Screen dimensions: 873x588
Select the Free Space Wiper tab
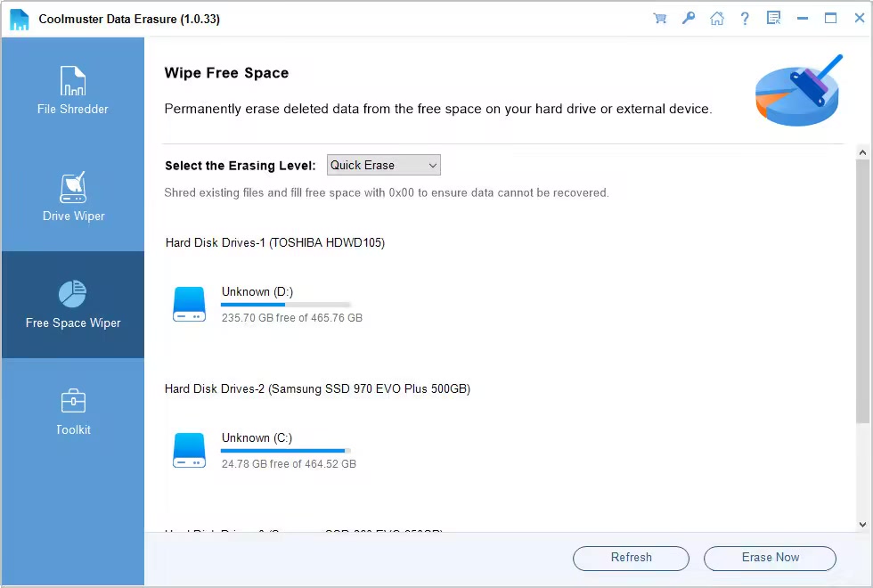click(73, 305)
